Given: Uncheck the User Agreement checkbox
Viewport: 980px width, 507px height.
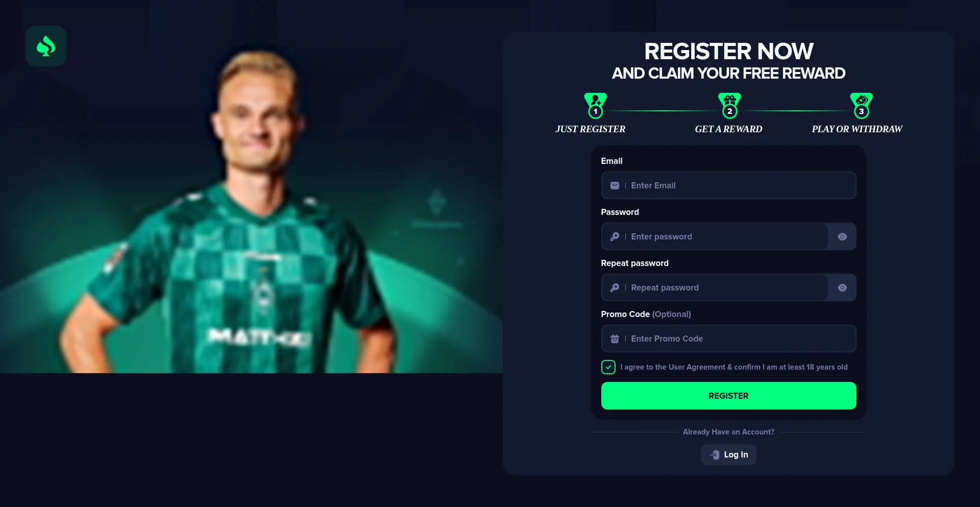Looking at the screenshot, I should pos(608,367).
